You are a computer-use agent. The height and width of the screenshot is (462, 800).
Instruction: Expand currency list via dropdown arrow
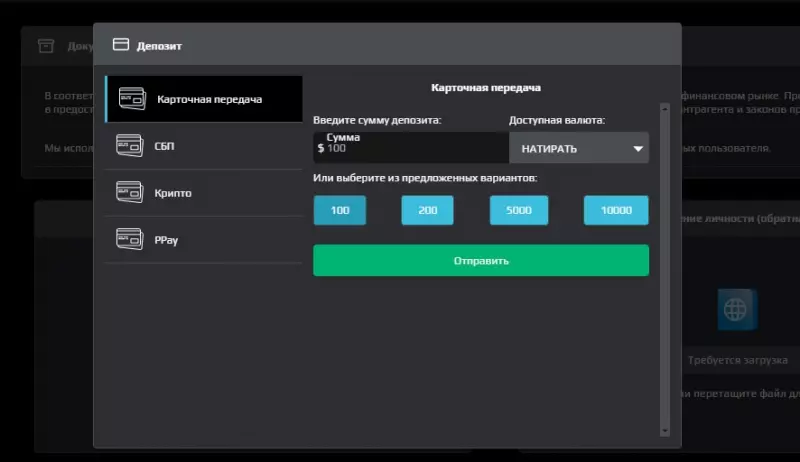coord(638,149)
